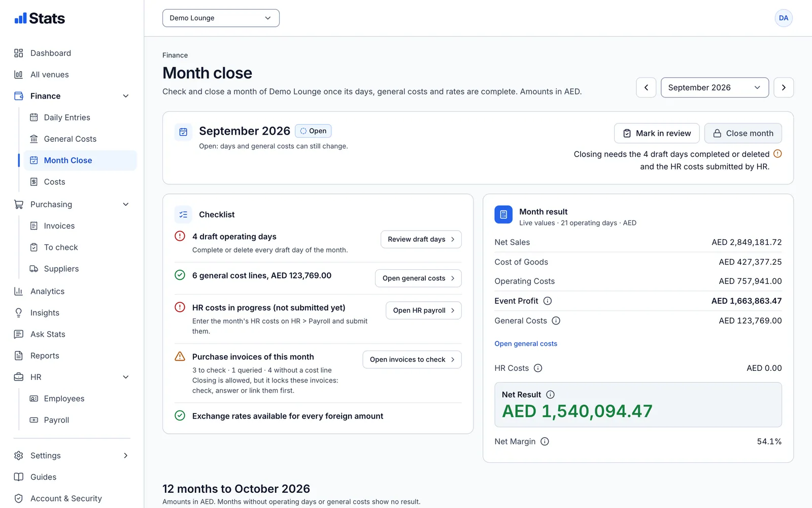Click the Open general costs link in Month result

click(x=526, y=344)
